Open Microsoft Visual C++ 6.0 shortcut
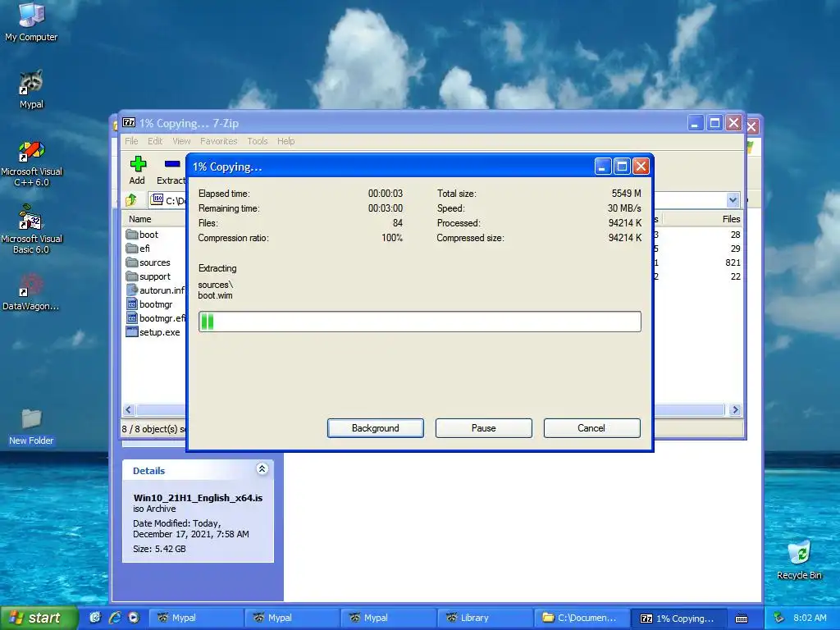 click(x=31, y=163)
